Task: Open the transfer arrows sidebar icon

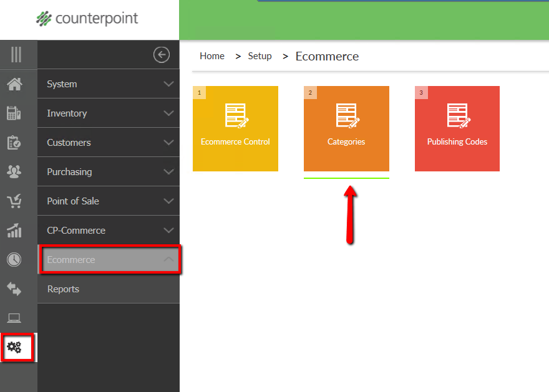Action: (x=14, y=289)
